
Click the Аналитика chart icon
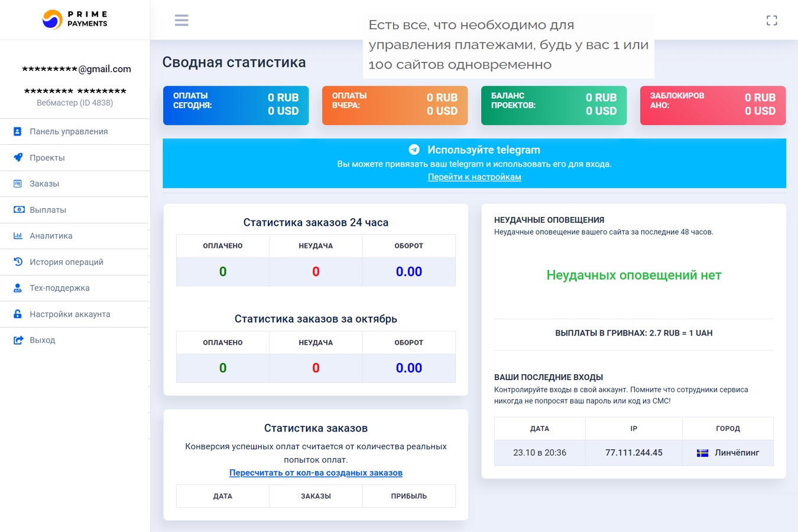click(x=18, y=235)
